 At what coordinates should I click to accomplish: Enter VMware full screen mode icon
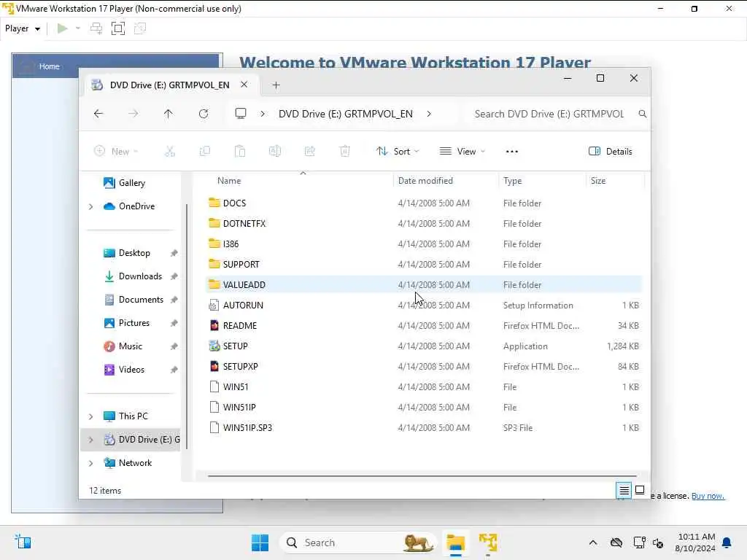click(x=117, y=28)
